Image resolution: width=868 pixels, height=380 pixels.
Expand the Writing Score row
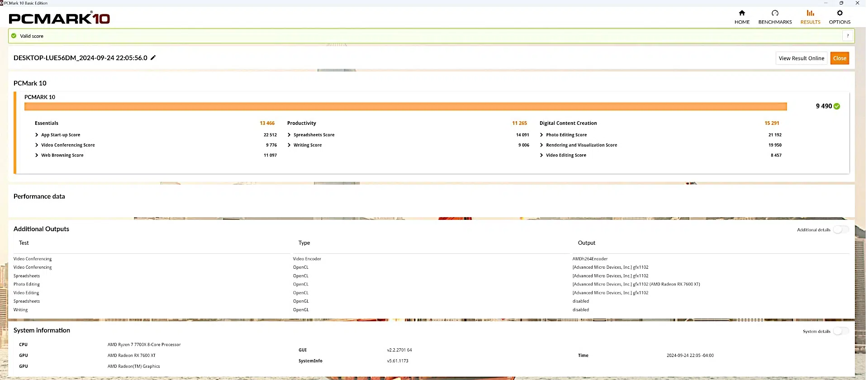click(x=289, y=145)
